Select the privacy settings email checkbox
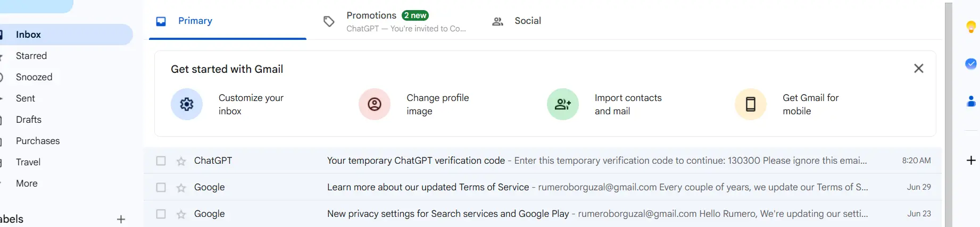Viewport: 980px width, 227px height. [x=161, y=214]
